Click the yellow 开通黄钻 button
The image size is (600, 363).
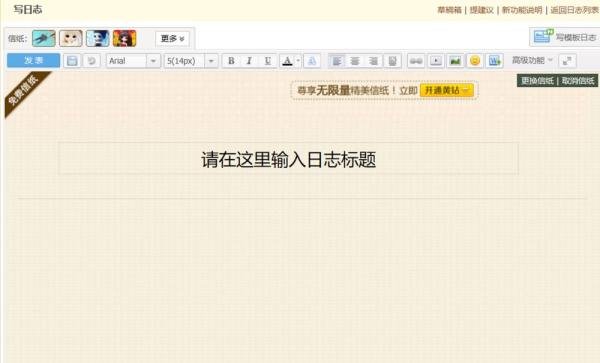(447, 91)
